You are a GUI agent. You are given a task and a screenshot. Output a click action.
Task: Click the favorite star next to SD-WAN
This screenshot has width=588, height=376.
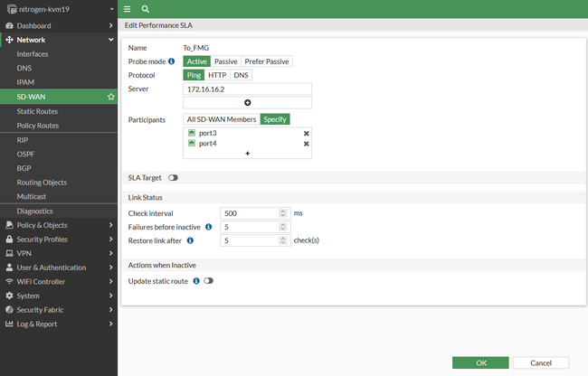(x=110, y=96)
